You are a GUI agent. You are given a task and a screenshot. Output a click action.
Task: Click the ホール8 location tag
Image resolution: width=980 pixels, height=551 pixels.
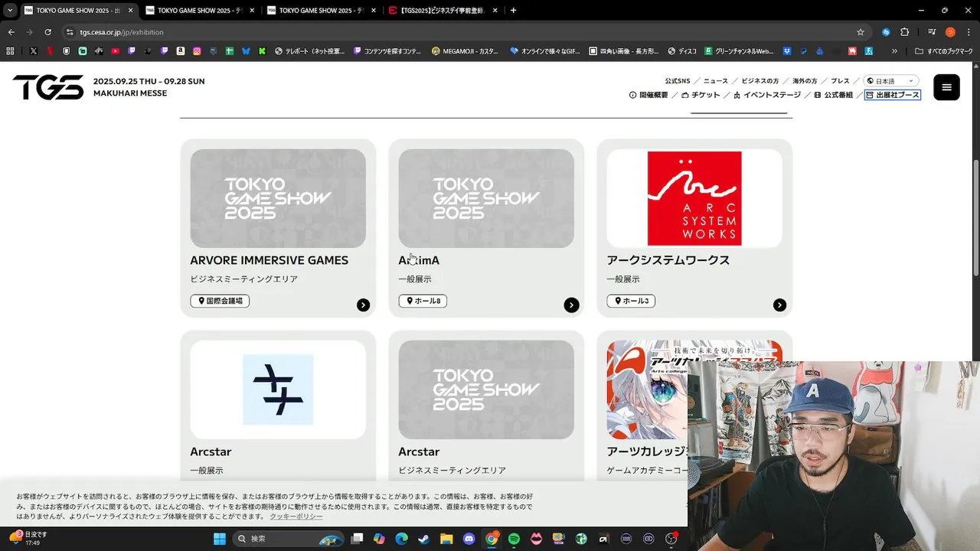tap(423, 301)
